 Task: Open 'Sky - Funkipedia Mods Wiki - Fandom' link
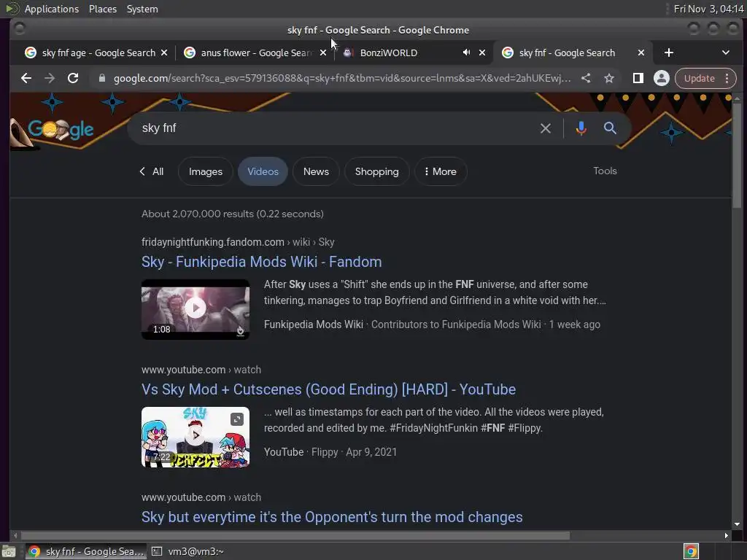click(x=262, y=262)
